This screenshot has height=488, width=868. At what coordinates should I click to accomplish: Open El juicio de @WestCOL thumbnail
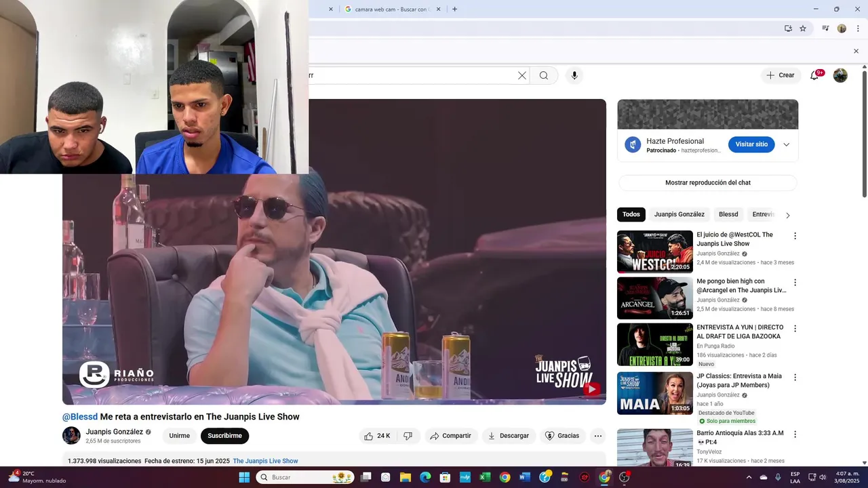coord(654,251)
